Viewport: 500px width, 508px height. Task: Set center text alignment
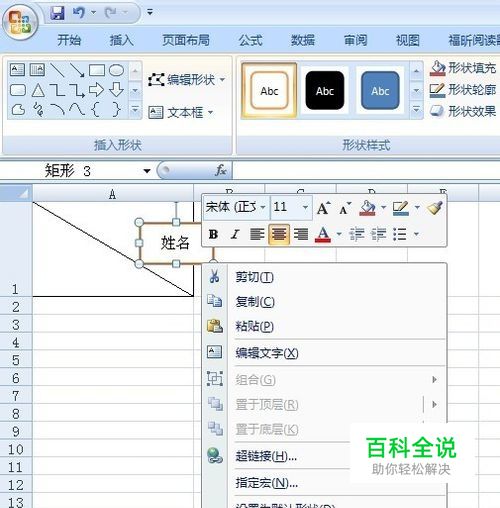[x=279, y=234]
